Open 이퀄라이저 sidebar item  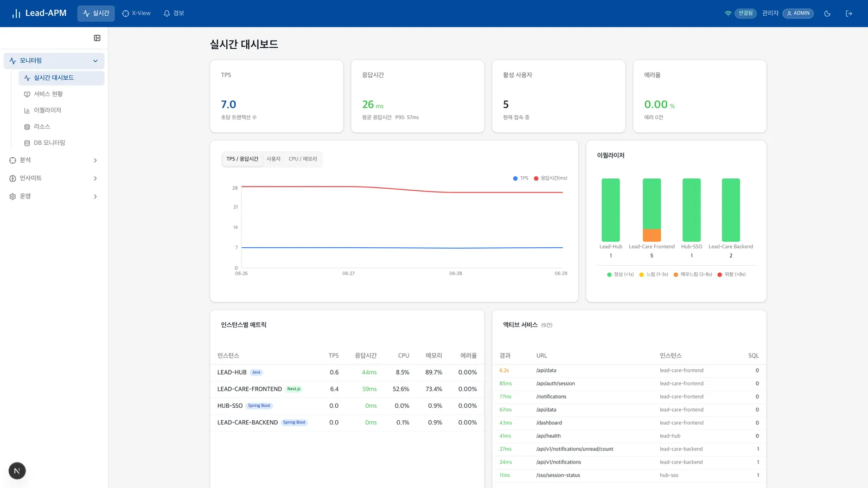(x=61, y=111)
